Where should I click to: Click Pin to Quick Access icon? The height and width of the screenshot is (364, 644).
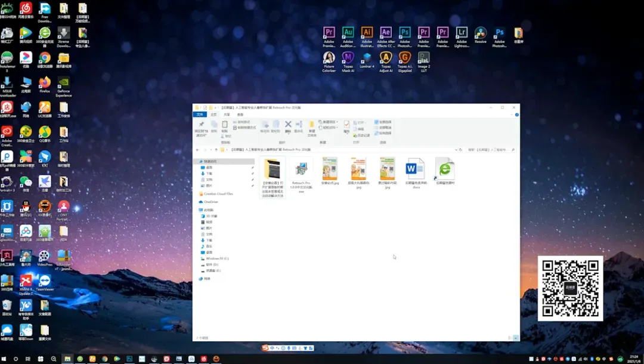point(201,125)
